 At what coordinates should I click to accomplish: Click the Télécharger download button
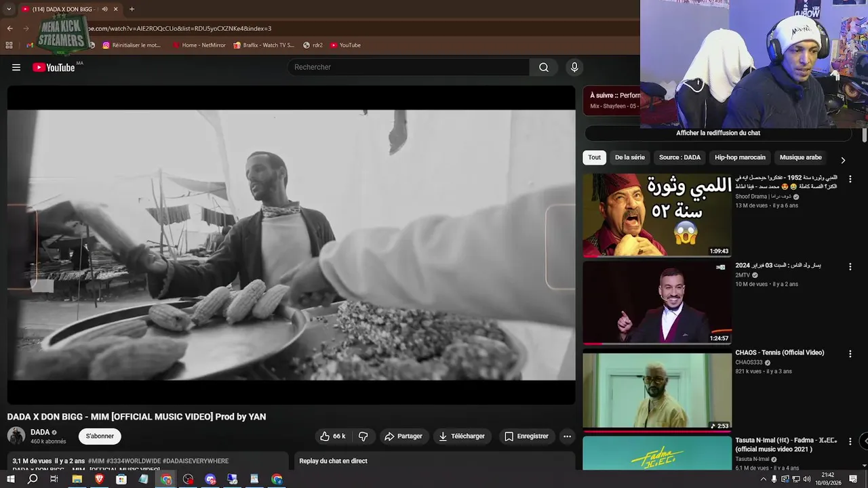462,436
